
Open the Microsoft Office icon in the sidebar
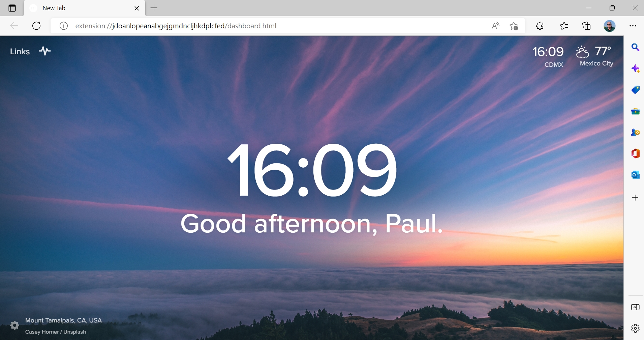click(635, 153)
